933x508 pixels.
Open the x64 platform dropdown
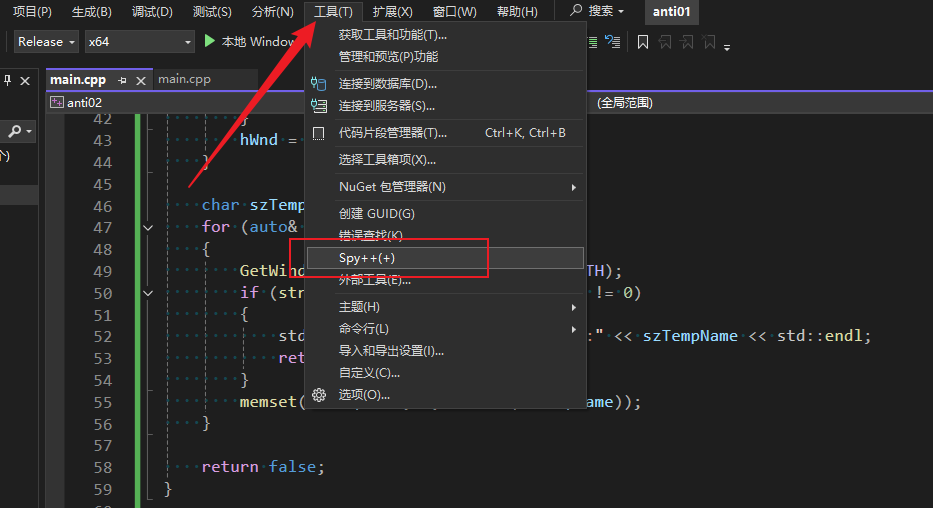click(139, 42)
